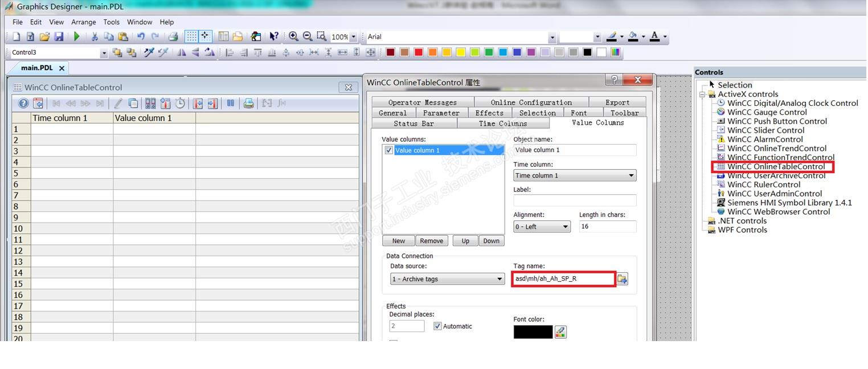This screenshot has width=868, height=369.
Task: Click the What's This help pointer icon
Action: pos(274,36)
